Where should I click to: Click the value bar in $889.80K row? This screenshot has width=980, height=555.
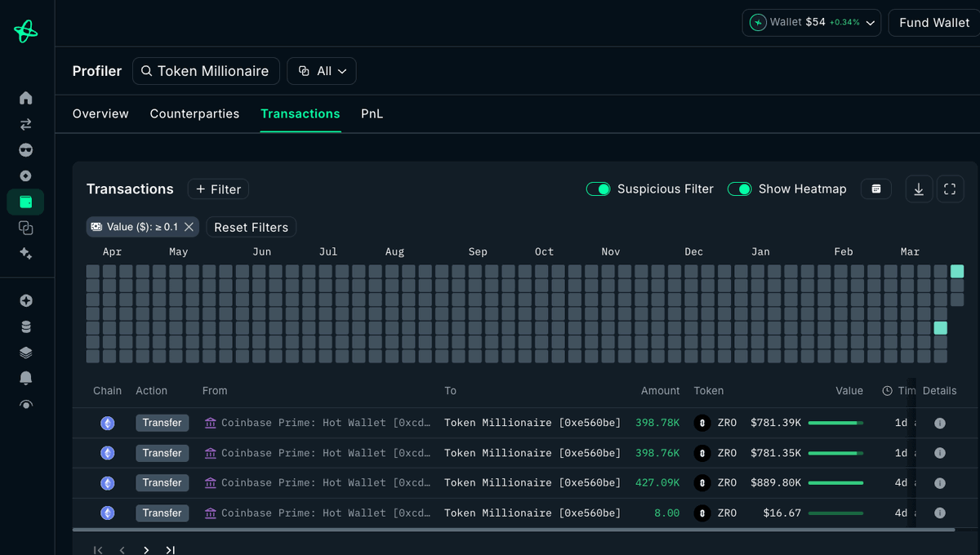[835, 483]
